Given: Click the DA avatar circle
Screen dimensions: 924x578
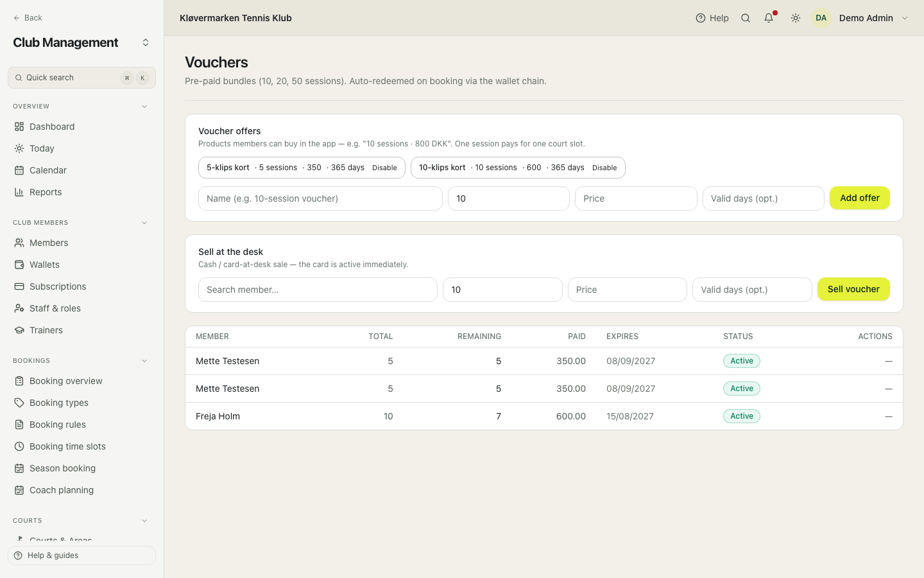Looking at the screenshot, I should point(821,18).
